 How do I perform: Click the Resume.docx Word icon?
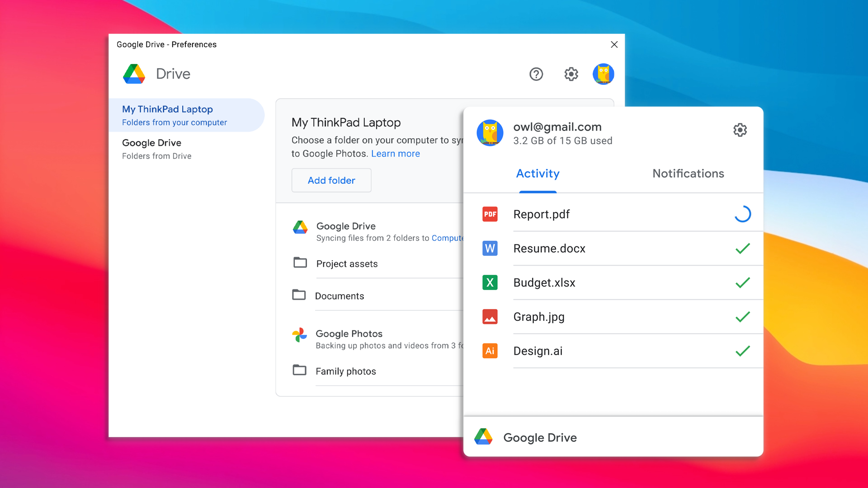[x=490, y=249]
